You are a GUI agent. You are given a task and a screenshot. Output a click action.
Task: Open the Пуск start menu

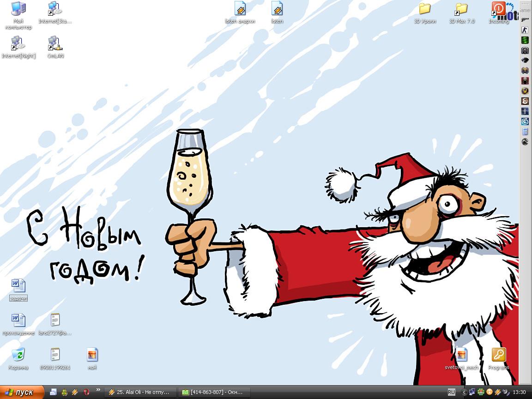[x=22, y=392]
